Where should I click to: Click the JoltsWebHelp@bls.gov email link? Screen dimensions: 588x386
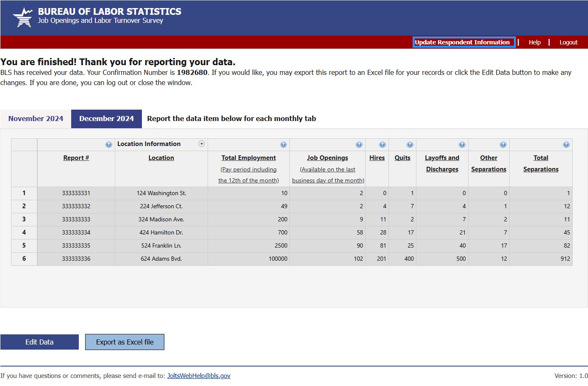(x=199, y=376)
